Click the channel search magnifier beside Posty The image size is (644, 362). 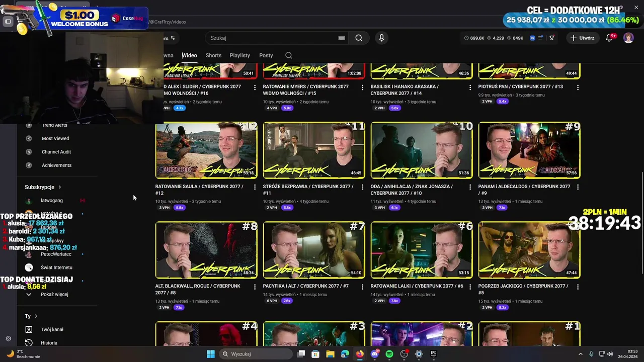(289, 55)
